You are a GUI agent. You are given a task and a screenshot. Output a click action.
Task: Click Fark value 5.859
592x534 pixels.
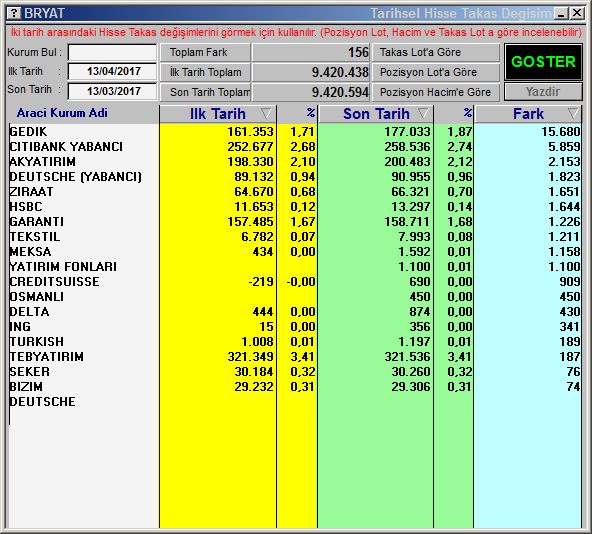coord(564,147)
